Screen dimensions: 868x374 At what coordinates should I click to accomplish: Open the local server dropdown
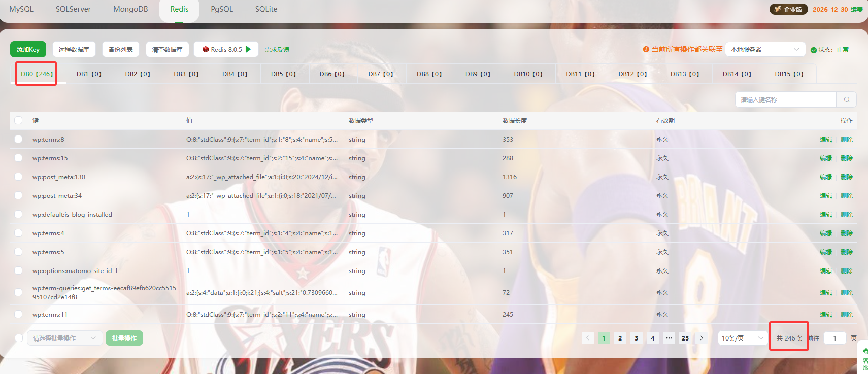765,49
